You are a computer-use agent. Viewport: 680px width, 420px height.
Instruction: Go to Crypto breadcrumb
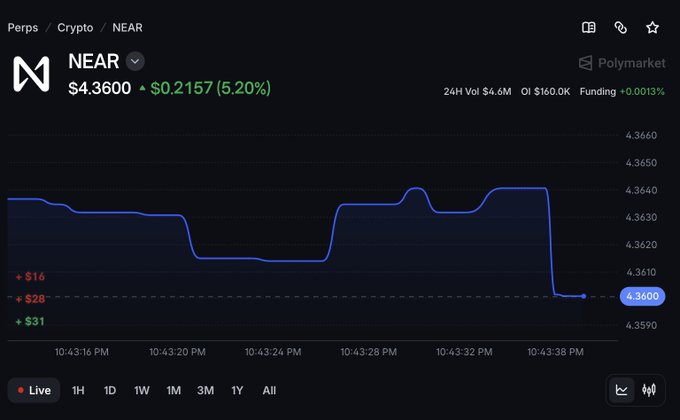pyautogui.click(x=75, y=28)
